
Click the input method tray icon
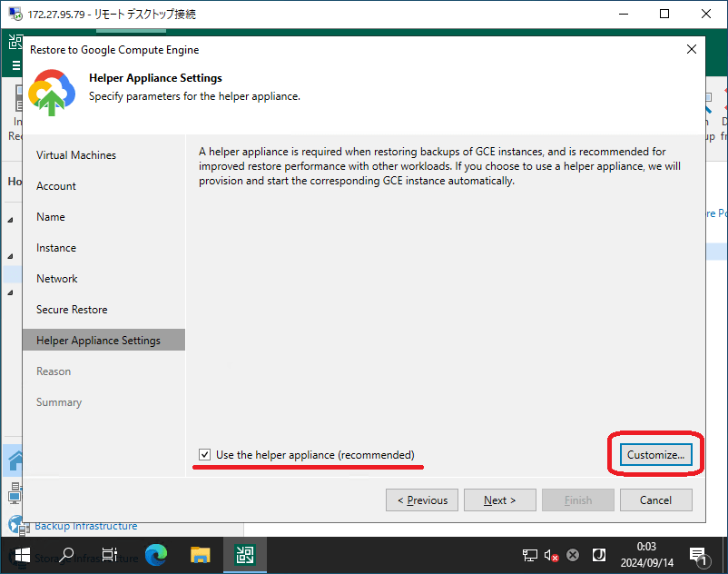599,555
